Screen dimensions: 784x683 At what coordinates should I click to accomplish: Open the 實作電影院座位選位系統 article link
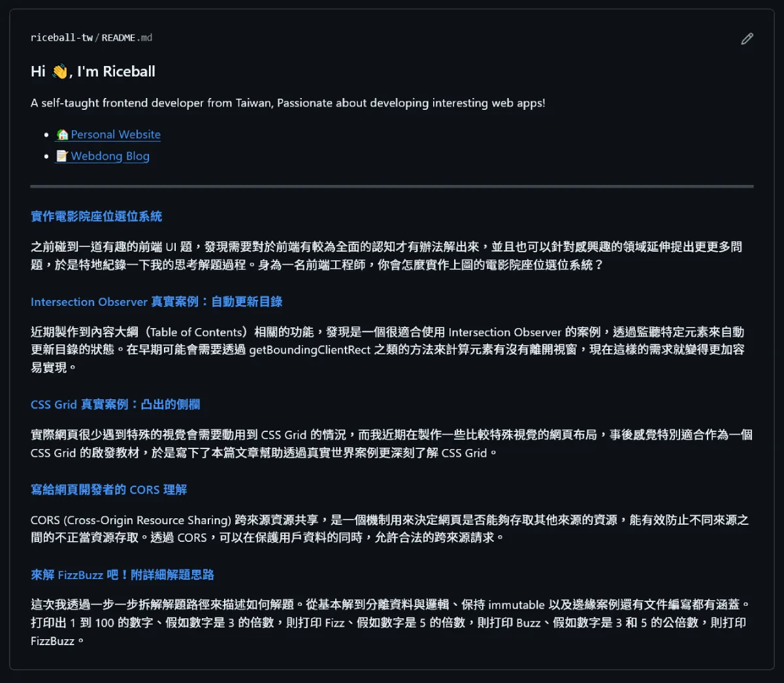pyautogui.click(x=96, y=216)
